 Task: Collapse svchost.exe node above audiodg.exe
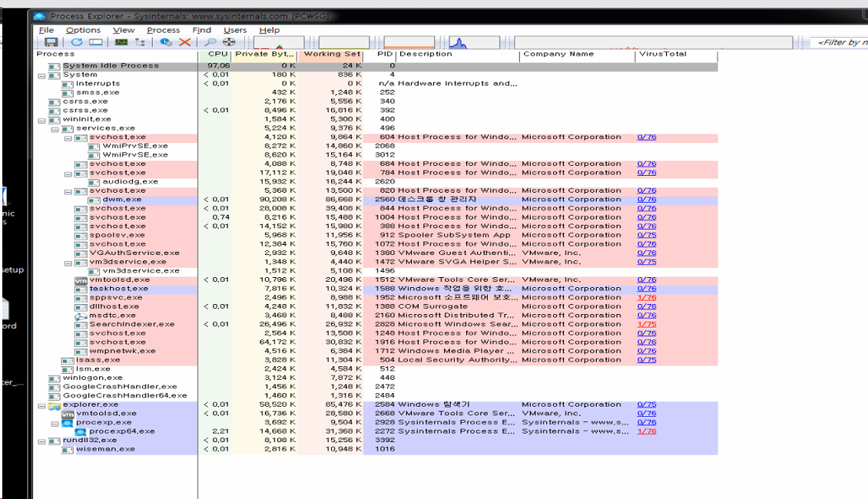(x=68, y=173)
